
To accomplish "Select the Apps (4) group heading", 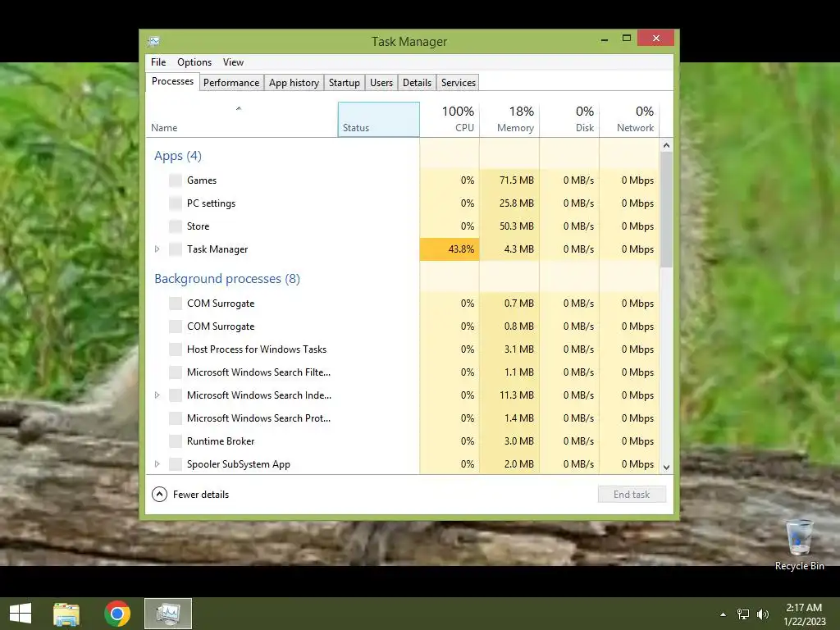I will pyautogui.click(x=178, y=156).
